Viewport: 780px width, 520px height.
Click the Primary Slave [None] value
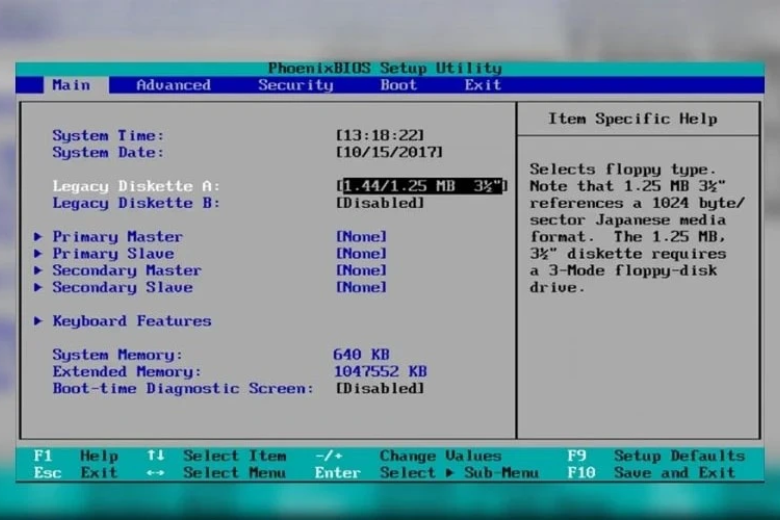point(361,254)
